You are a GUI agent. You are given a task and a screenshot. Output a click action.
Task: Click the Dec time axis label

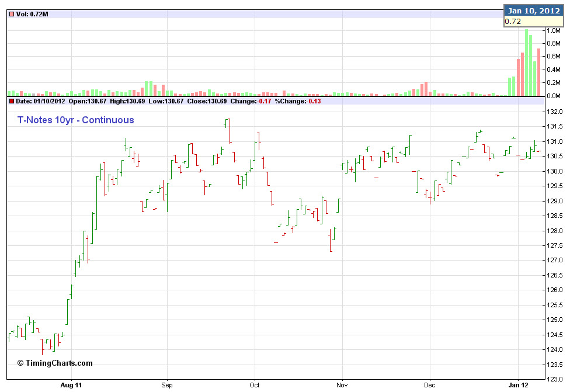pyautogui.click(x=430, y=386)
